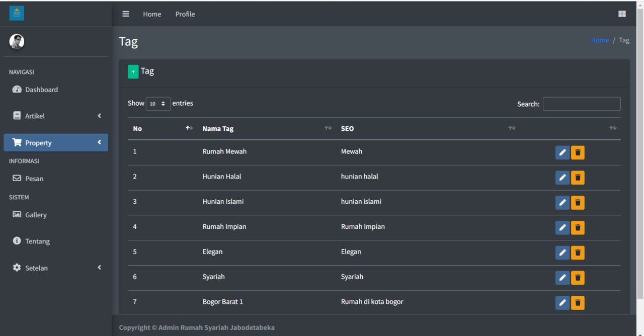Delete the Rumah Impian tag
This screenshot has width=644, height=336.
tap(578, 228)
